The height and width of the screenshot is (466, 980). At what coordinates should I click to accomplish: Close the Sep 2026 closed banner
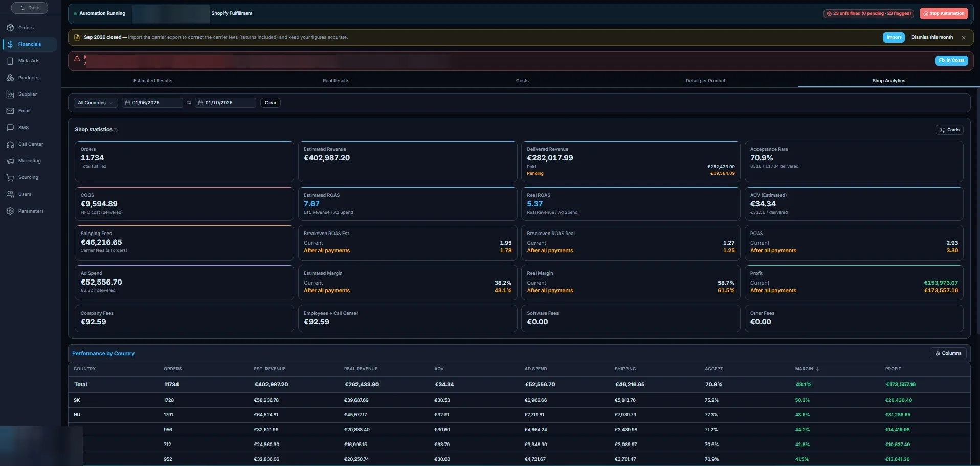964,38
